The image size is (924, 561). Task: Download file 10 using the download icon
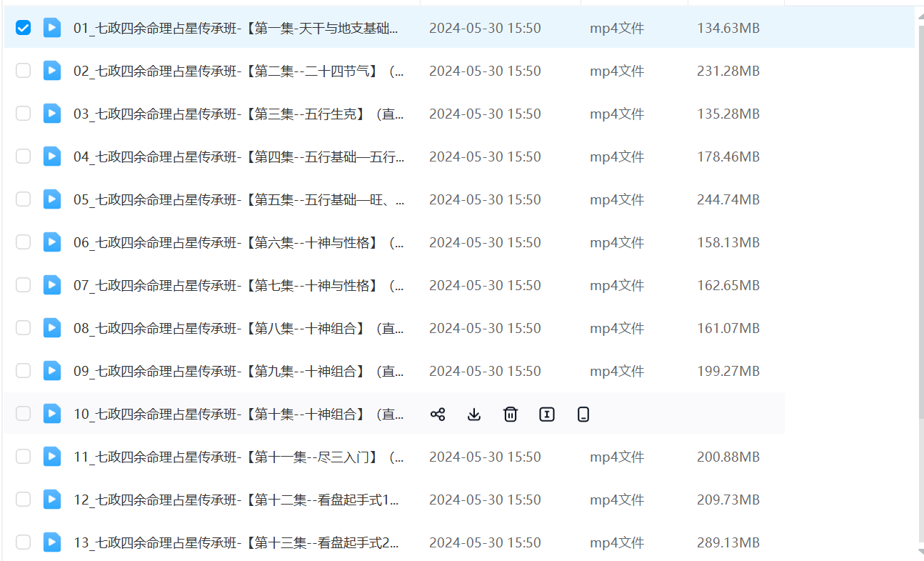pos(474,414)
